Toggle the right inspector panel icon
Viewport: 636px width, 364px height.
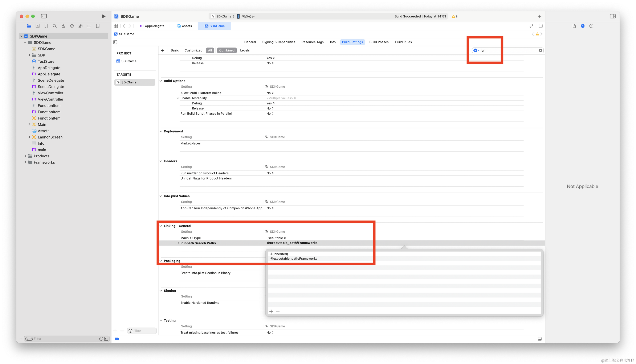pyautogui.click(x=612, y=16)
